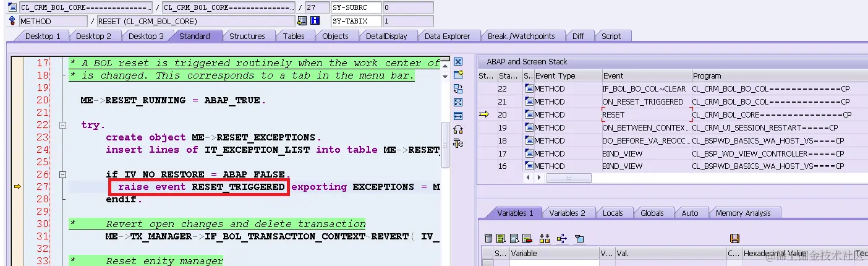Switch to the Tables tab
The height and width of the screenshot is (266, 868).
click(294, 36)
